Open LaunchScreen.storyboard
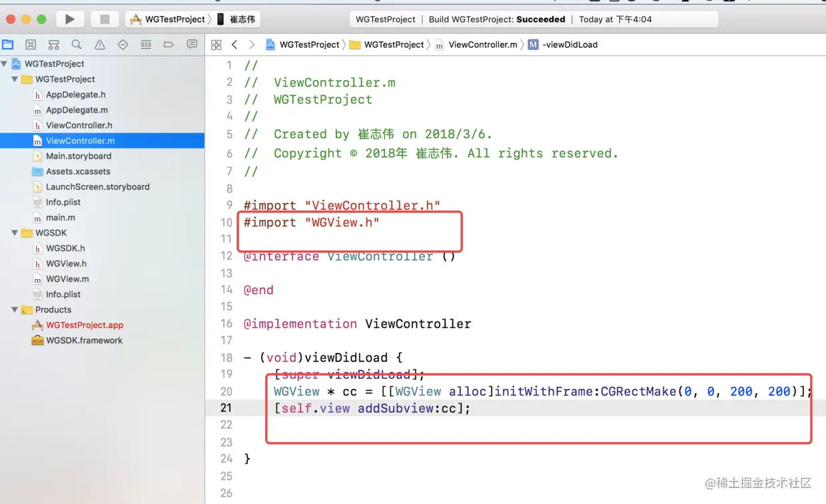Screen dimensions: 826x504 [97, 187]
